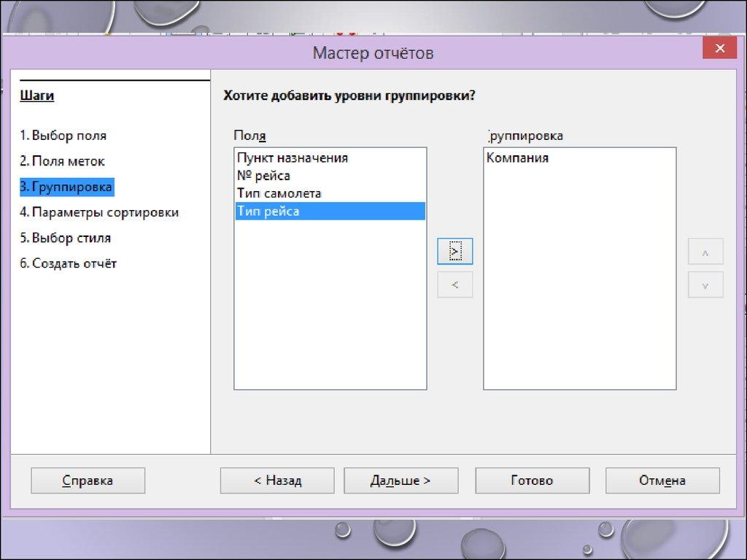
Task: Select 'Компания' in the grouping list
Action: pyautogui.click(x=517, y=157)
